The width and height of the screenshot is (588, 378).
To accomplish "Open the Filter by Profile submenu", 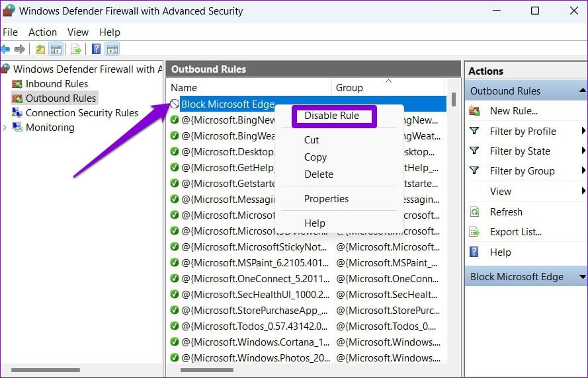I will click(523, 132).
